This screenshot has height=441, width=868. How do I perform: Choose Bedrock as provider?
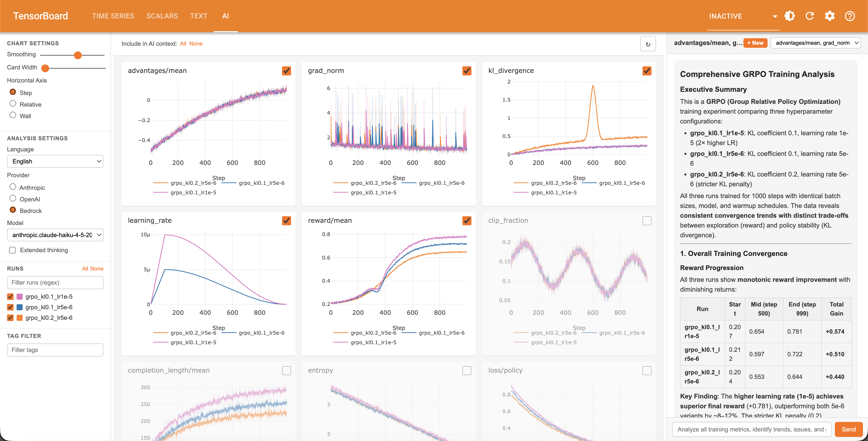click(x=13, y=210)
